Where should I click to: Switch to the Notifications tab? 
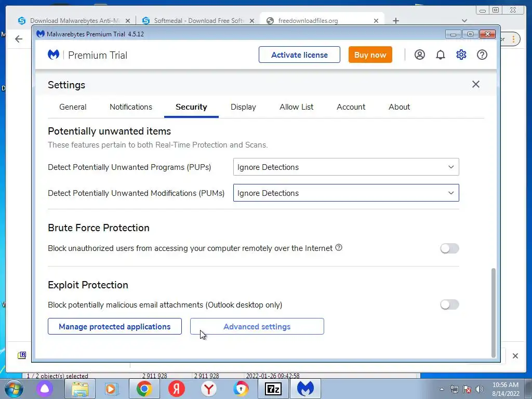click(x=130, y=107)
